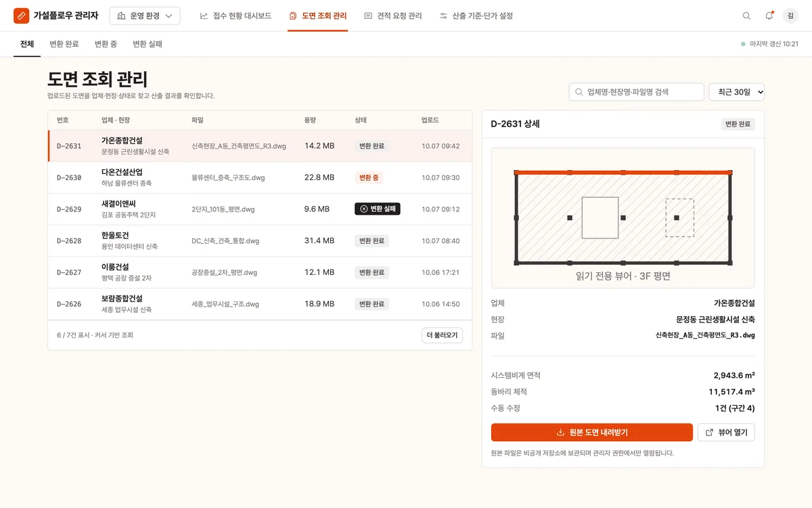Click upload time 10.06 17:21

441,272
